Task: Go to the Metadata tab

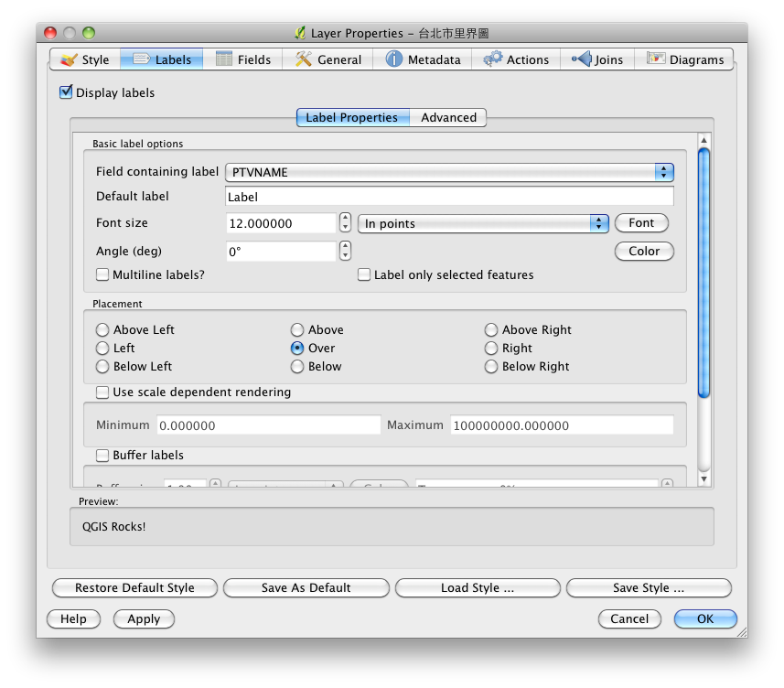Action: click(423, 59)
